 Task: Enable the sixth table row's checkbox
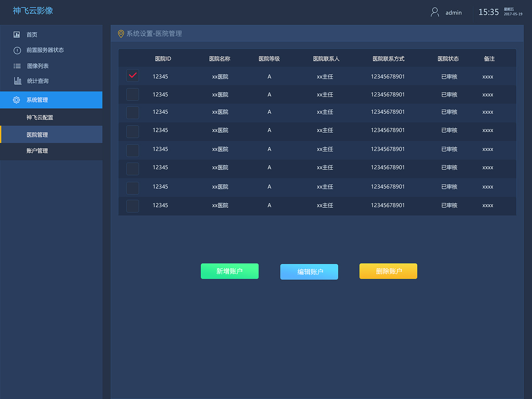pyautogui.click(x=133, y=169)
